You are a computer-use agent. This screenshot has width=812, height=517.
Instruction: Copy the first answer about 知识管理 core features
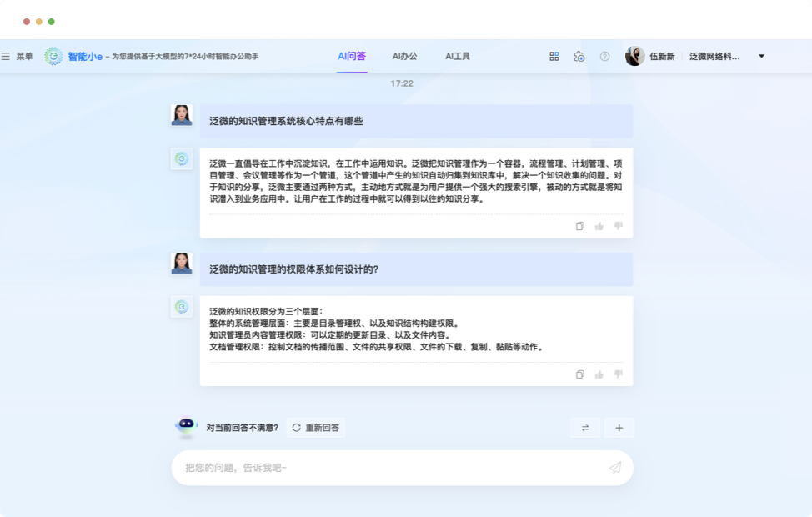[x=580, y=226]
